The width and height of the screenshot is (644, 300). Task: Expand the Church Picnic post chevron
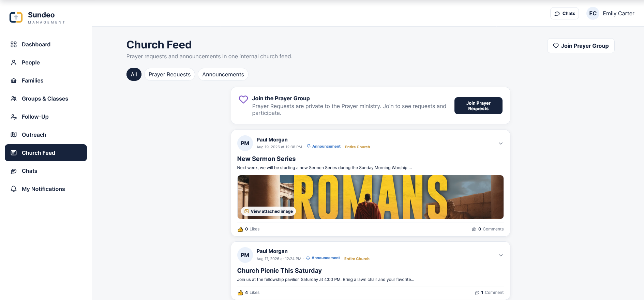(x=501, y=255)
